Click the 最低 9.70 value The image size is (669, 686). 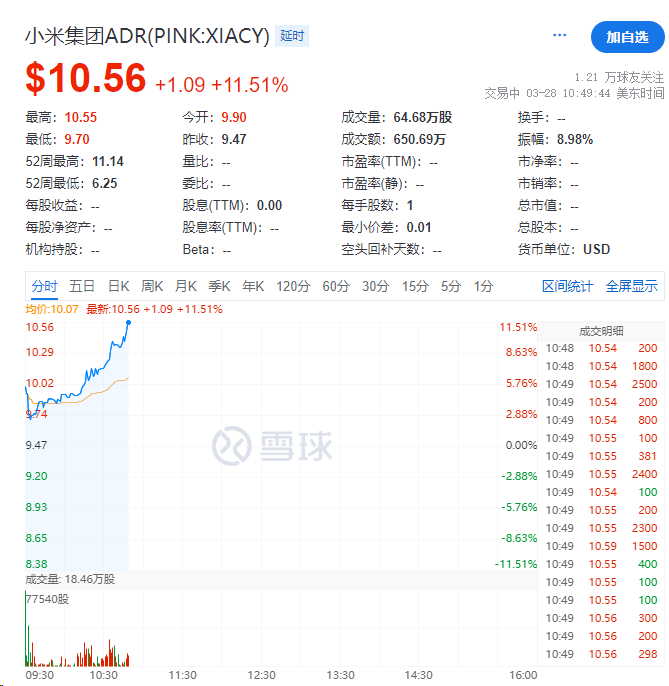tap(77, 139)
